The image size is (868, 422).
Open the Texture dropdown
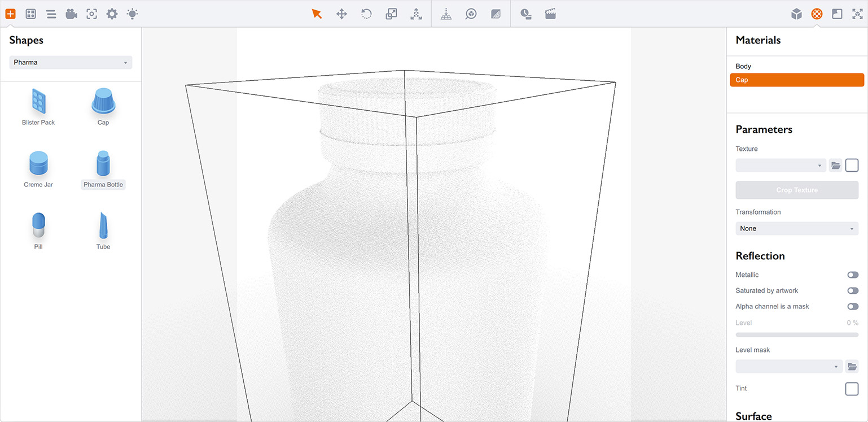[781, 166]
